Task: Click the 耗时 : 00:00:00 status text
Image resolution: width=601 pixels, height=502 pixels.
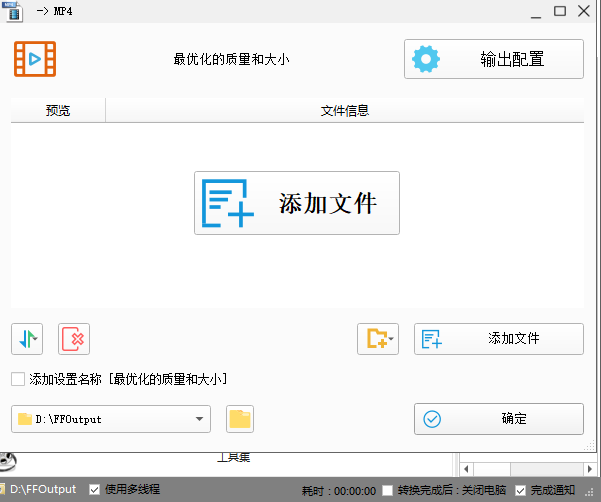Action: tap(339, 491)
